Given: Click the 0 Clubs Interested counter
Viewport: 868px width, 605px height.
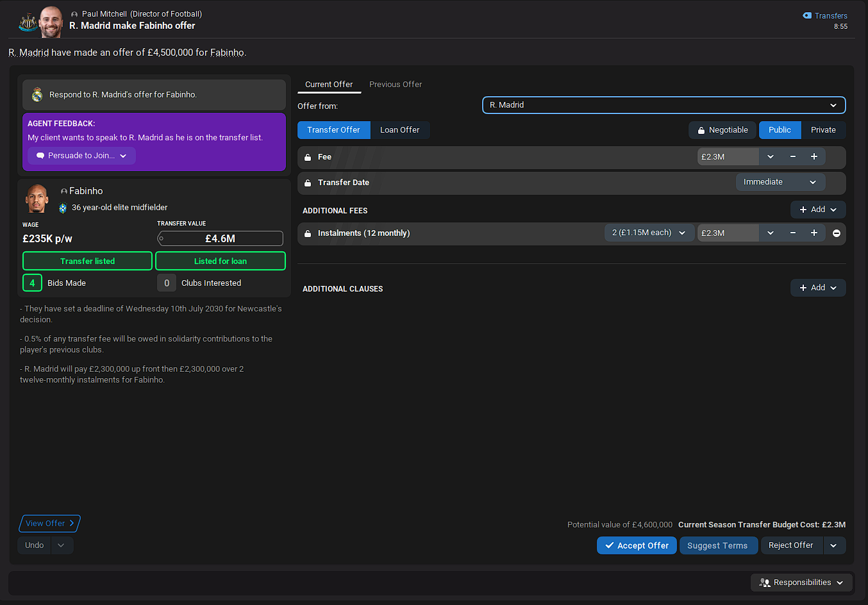Looking at the screenshot, I should (x=167, y=283).
